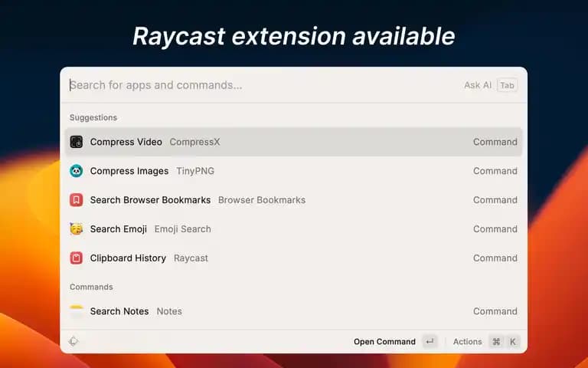Click the CompressX subtitle text
588x368 pixels.
pyautogui.click(x=194, y=142)
